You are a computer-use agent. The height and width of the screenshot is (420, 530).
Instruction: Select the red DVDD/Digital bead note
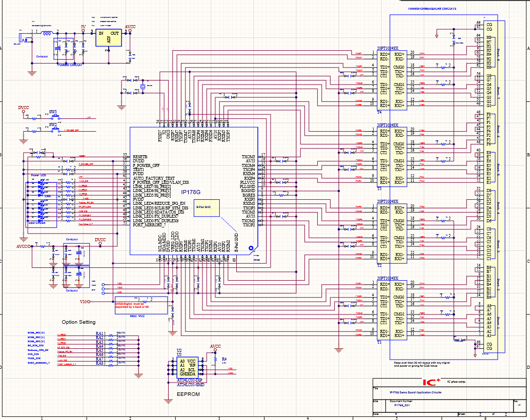click(132, 305)
